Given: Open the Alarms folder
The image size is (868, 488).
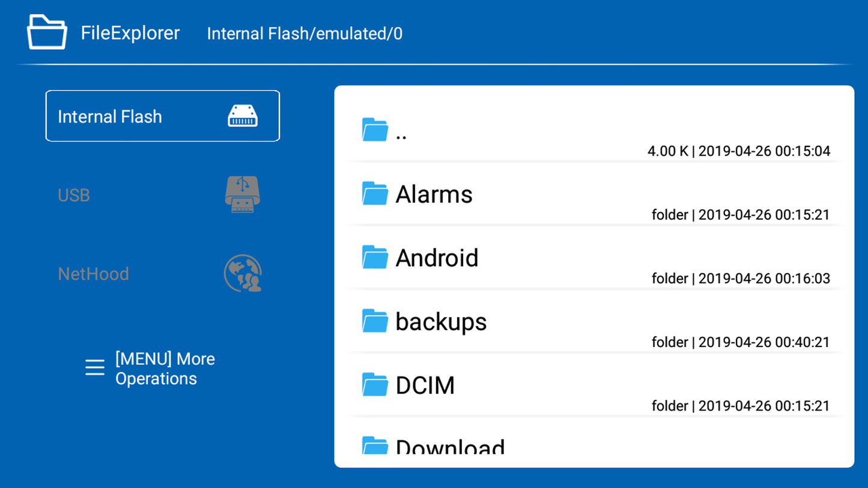Looking at the screenshot, I should [434, 194].
